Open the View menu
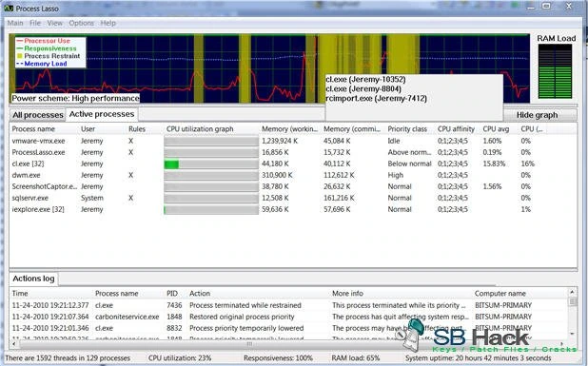Viewport: 588px width, 366px height. tap(55, 23)
